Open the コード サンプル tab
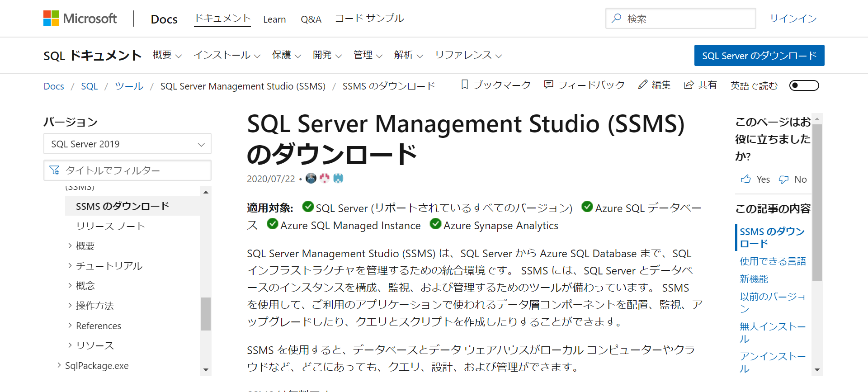The height and width of the screenshot is (392, 868). (x=369, y=19)
